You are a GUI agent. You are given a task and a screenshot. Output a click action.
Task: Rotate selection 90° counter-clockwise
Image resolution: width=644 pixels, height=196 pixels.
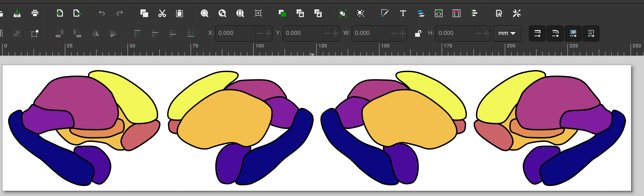tap(60, 33)
